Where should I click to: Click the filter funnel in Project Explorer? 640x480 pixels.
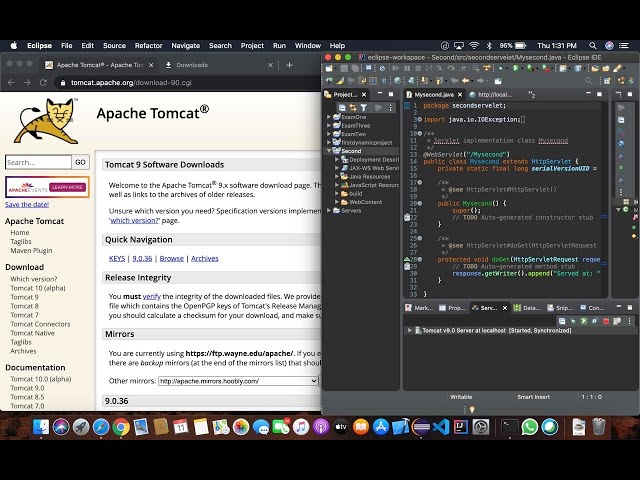point(364,108)
